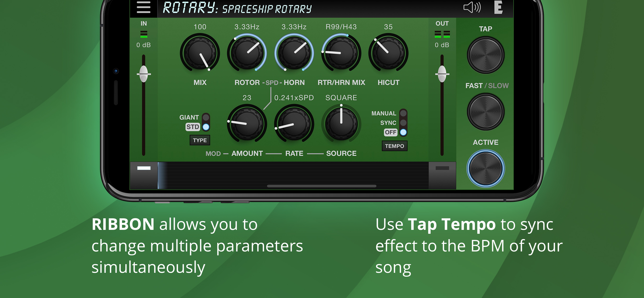644x298 pixels.
Task: Click the TEMPO button
Action: pyautogui.click(x=394, y=146)
